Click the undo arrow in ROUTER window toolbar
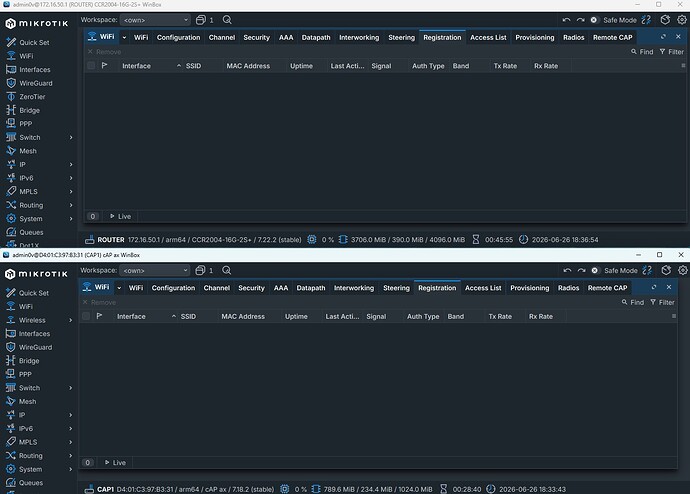Screen dimensions: 690x494 point(566,20)
